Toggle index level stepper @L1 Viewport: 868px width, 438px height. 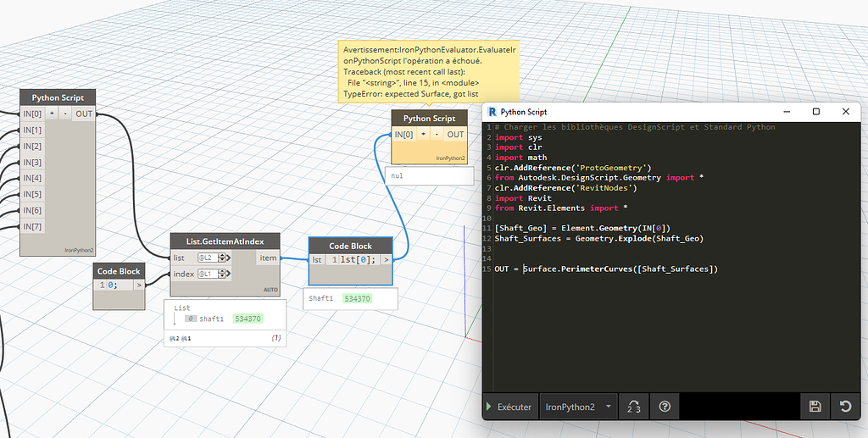coord(209,274)
